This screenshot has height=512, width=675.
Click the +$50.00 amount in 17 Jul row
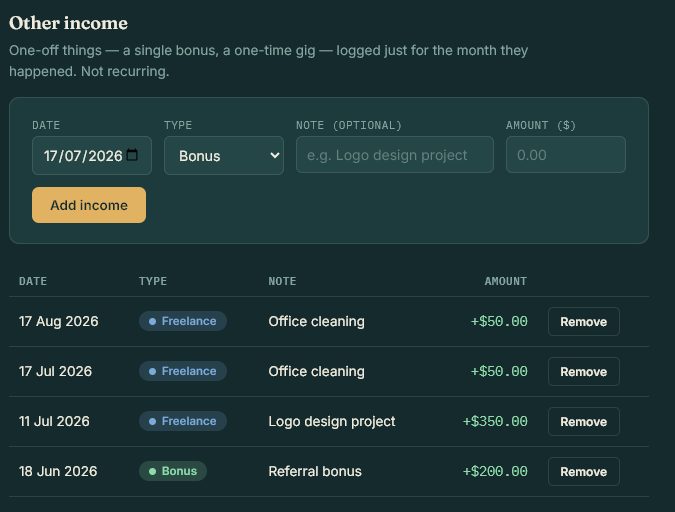point(499,371)
